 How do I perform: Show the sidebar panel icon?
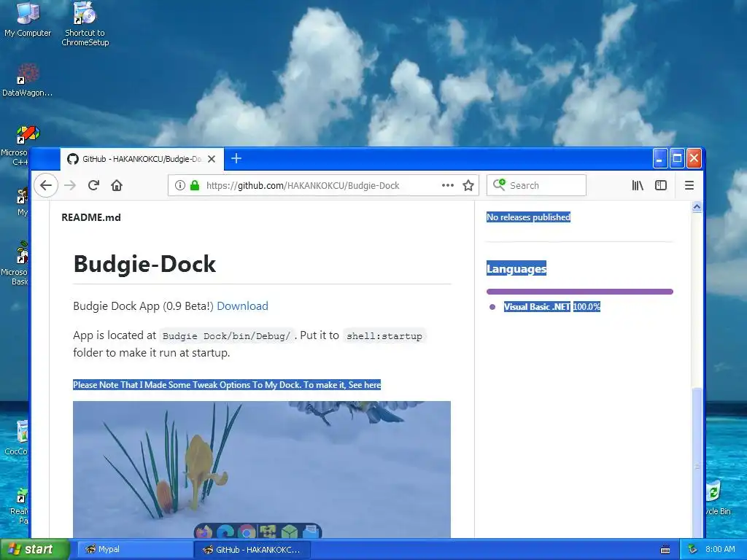661,185
